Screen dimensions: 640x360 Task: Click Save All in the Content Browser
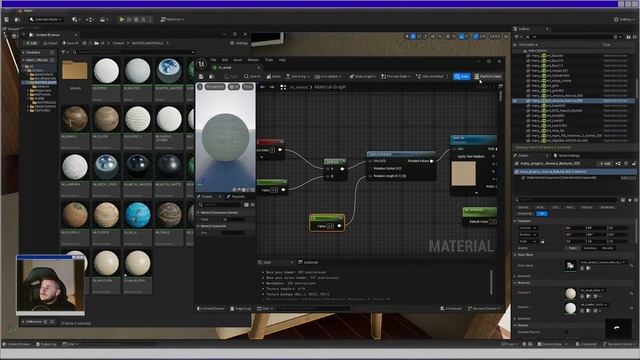point(70,43)
